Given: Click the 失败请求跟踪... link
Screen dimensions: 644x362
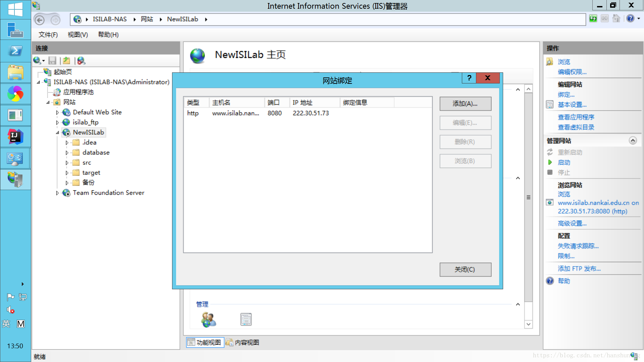Looking at the screenshot, I should [x=578, y=246].
